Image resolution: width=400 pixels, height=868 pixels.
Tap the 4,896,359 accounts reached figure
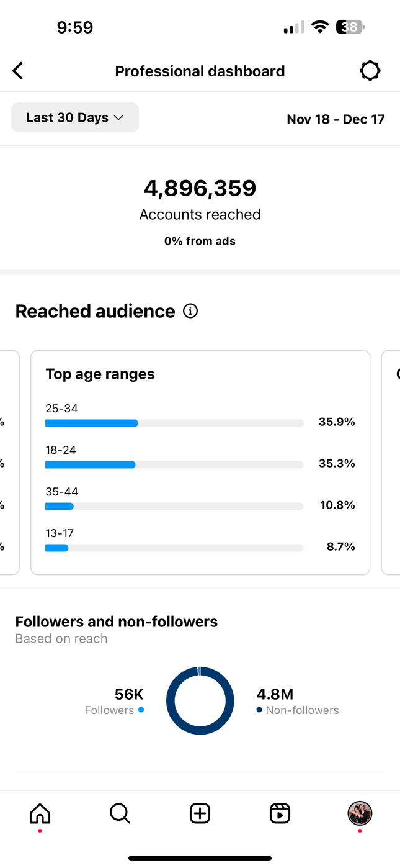click(200, 188)
